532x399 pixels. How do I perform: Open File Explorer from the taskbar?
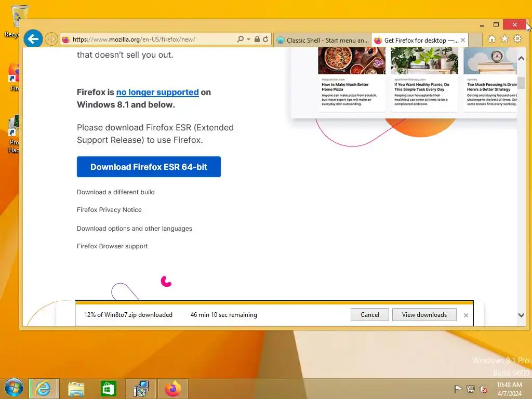[x=76, y=389]
